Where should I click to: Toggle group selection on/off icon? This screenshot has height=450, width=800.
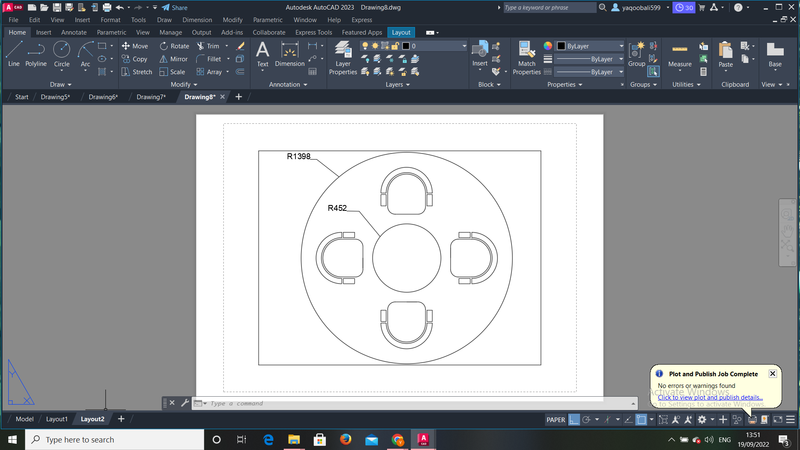pyautogui.click(x=653, y=72)
